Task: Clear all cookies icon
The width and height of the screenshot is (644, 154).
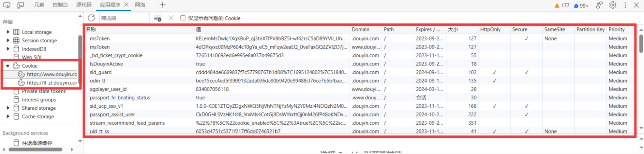Action: click(157, 18)
